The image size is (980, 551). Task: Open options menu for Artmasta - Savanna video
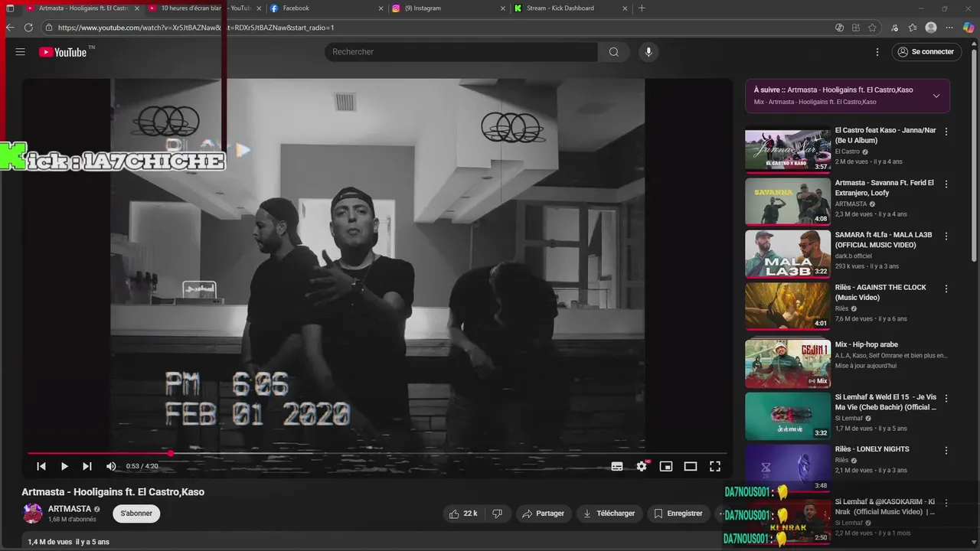[x=946, y=184]
